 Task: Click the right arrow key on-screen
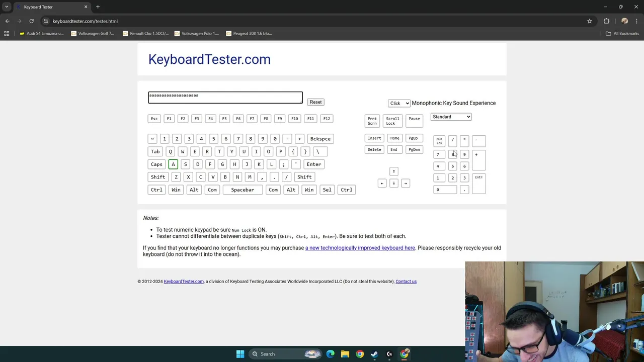point(406,183)
